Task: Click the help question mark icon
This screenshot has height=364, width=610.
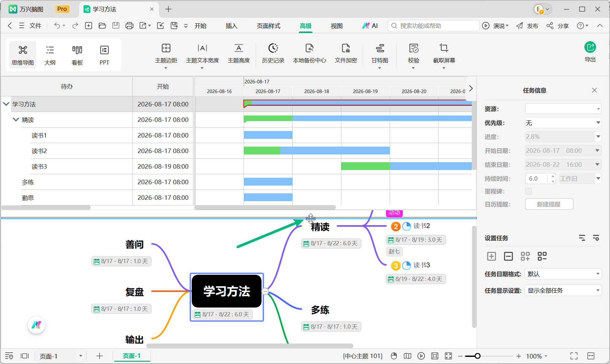Action: click(580, 26)
